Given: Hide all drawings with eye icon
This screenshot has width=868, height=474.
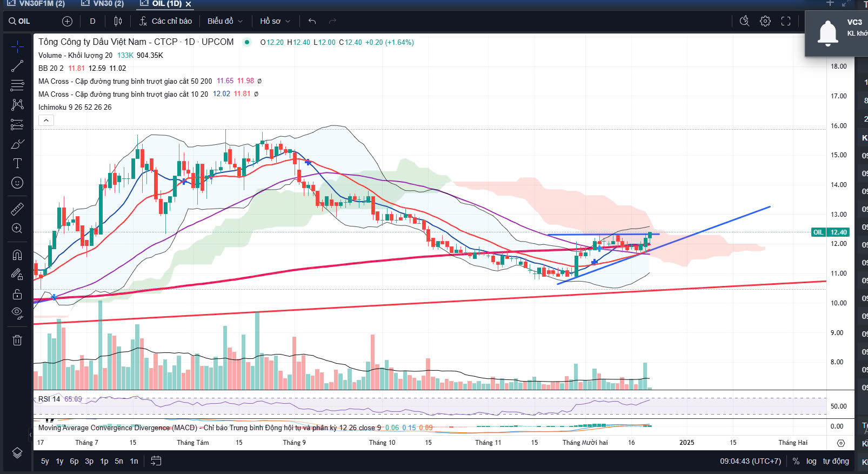Looking at the screenshot, I should tap(17, 313).
